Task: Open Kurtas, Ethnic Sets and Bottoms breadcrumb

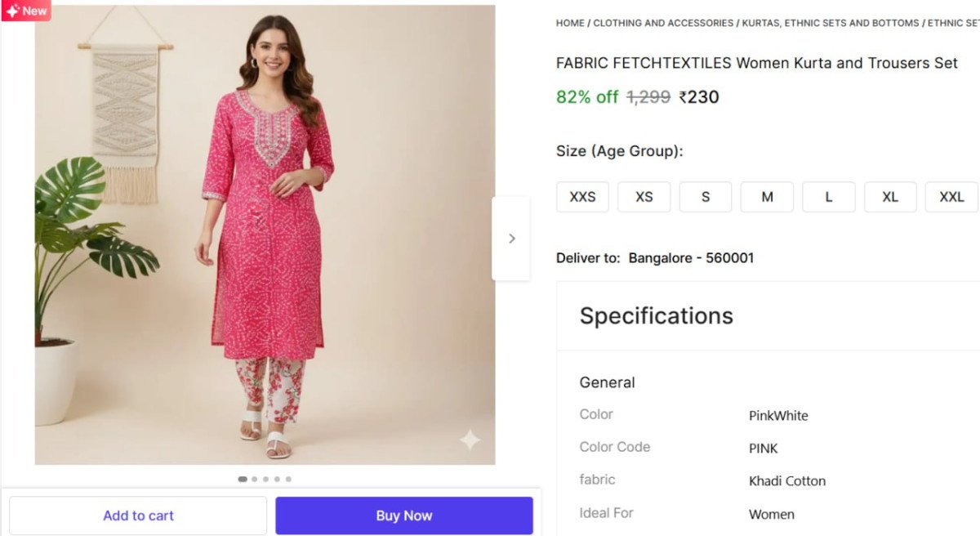Action: click(x=830, y=23)
